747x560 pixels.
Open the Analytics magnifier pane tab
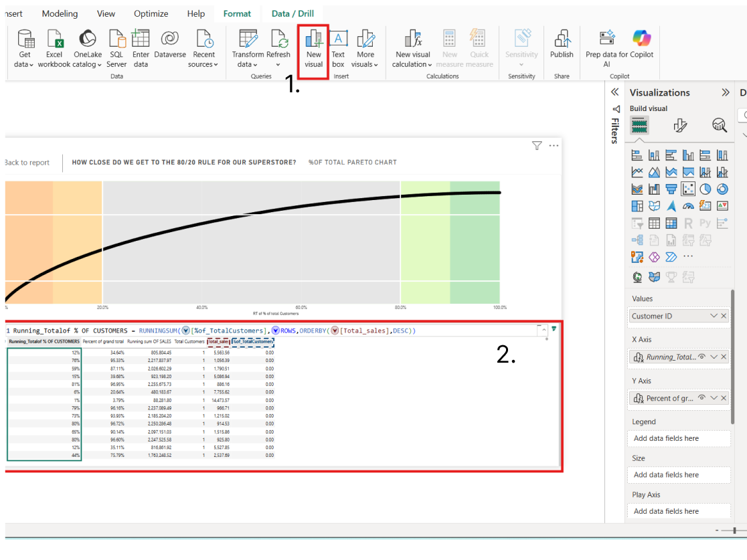[720, 126]
